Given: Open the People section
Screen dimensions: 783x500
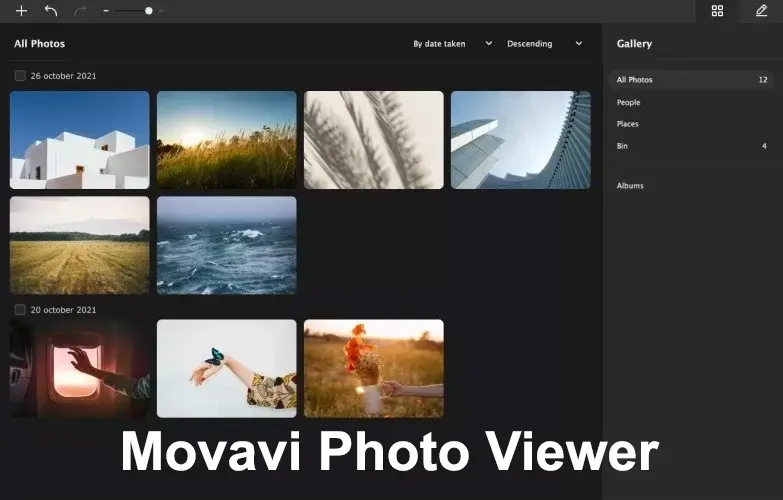Looking at the screenshot, I should (628, 102).
